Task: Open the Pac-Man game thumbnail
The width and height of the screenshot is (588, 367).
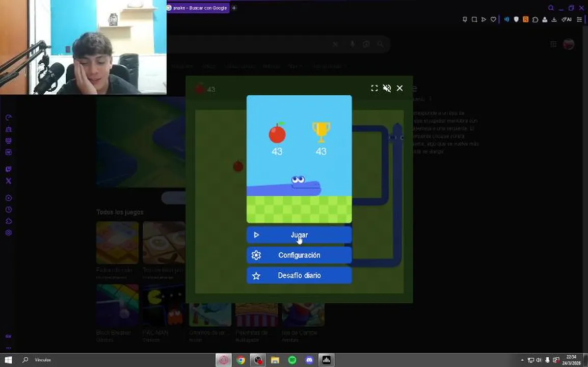Action: [x=164, y=305]
